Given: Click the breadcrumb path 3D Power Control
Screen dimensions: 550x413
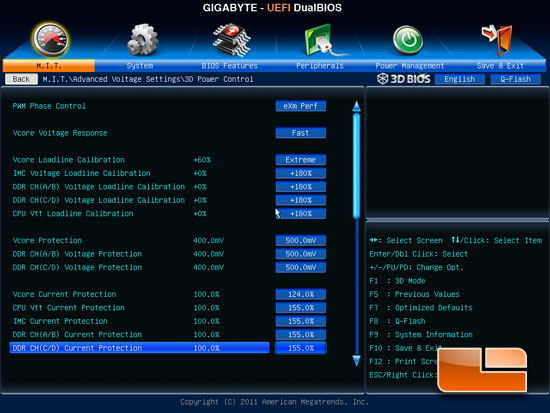Looking at the screenshot, I should tap(218, 79).
